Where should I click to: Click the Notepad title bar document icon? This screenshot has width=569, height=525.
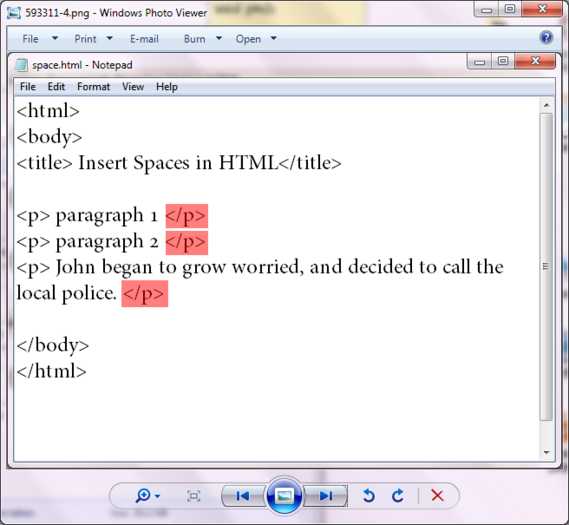21,65
